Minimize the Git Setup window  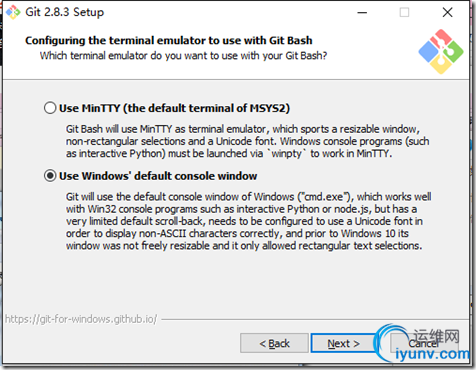pos(362,13)
